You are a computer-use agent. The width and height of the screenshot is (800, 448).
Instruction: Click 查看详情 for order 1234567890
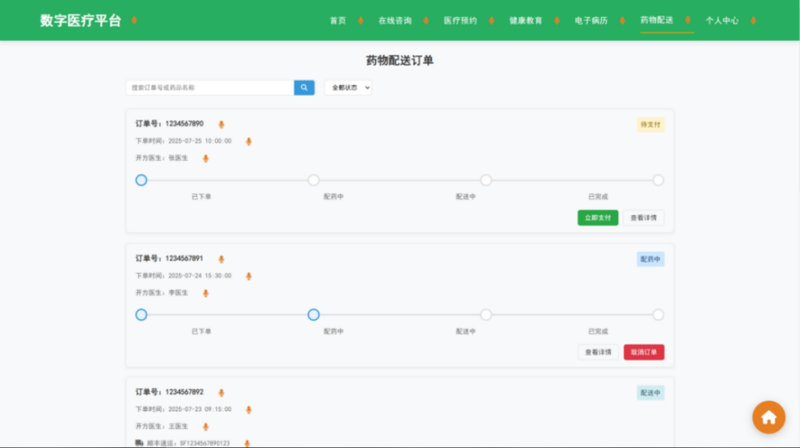[x=643, y=218]
